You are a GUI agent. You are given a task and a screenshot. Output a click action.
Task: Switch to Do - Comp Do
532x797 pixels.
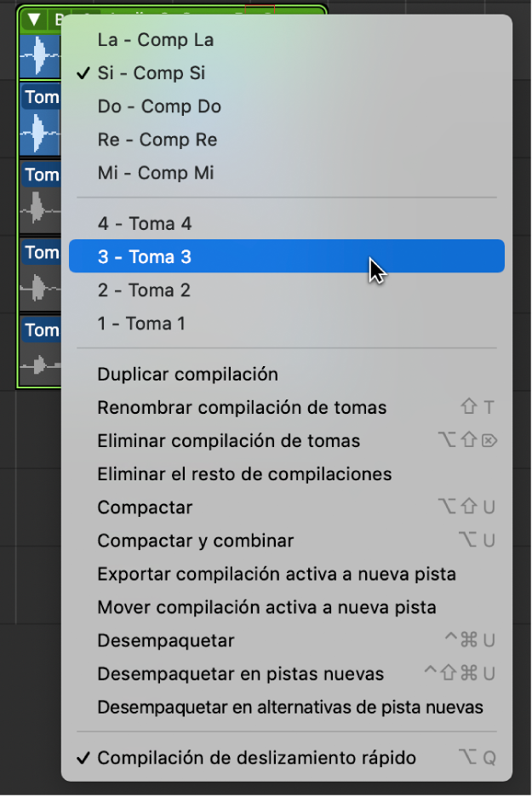tap(159, 106)
